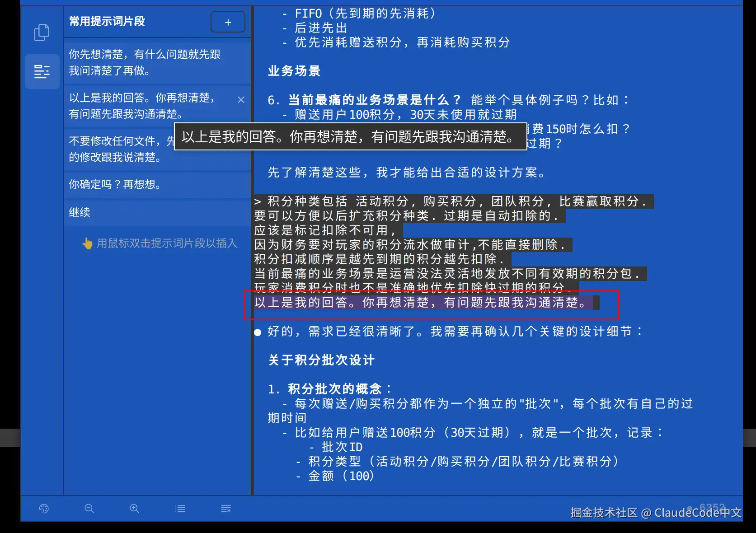Click the '掘金技术社区 @ ClaudeCode中文' watermark text
This screenshot has height=533, width=756.
click(654, 513)
